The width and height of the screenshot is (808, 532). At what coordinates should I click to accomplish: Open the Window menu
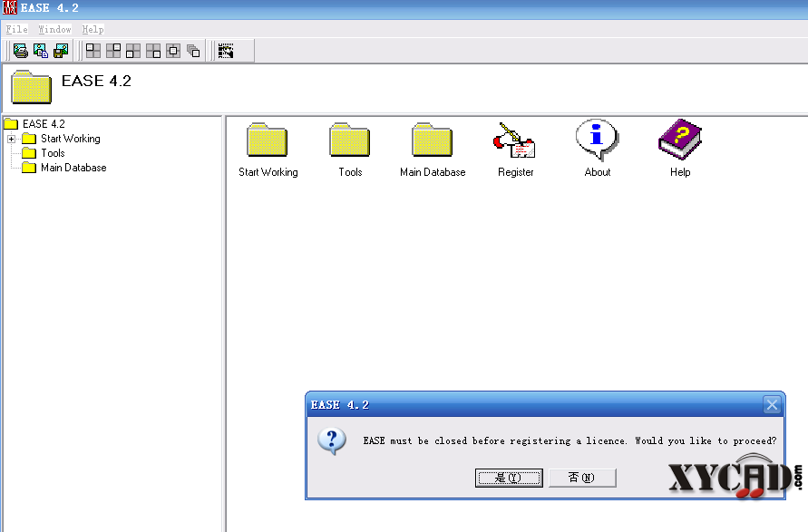pyautogui.click(x=54, y=29)
